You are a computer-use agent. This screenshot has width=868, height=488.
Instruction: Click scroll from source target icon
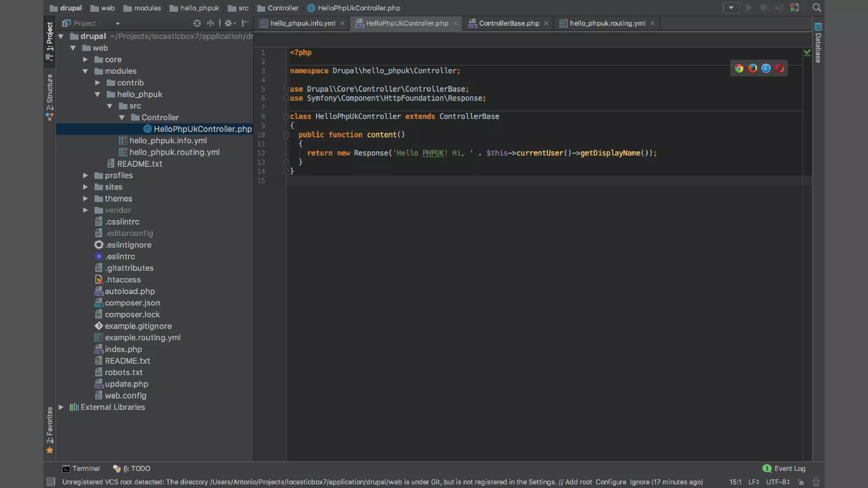(197, 23)
